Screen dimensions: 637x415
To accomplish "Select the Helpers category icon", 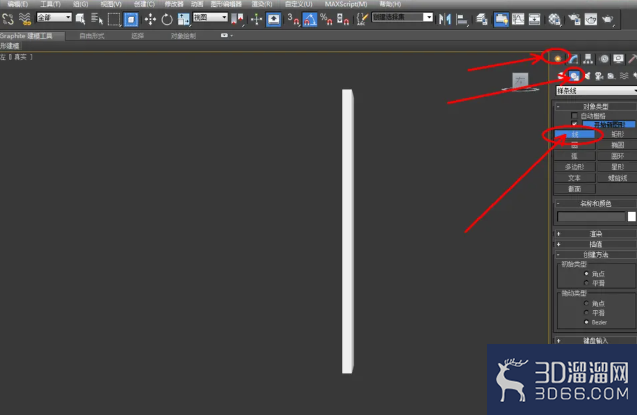I will pos(611,76).
